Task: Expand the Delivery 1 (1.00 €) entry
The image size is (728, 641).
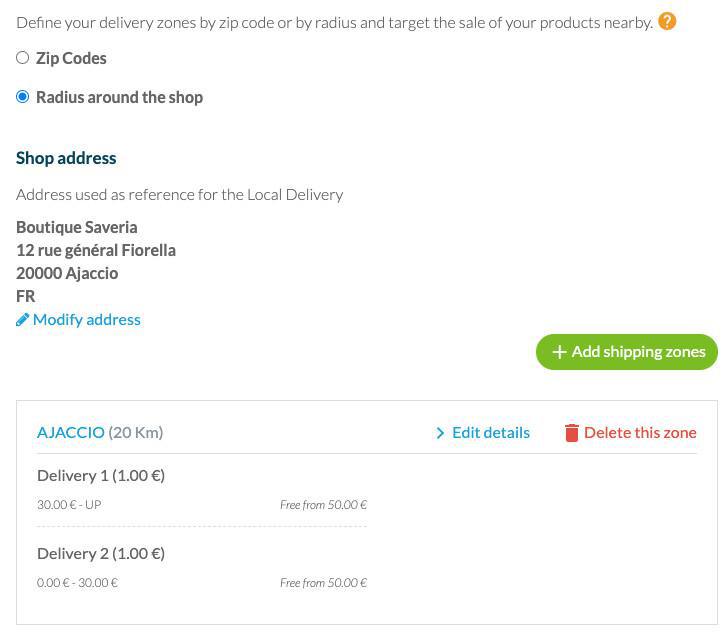Action: tap(101, 475)
